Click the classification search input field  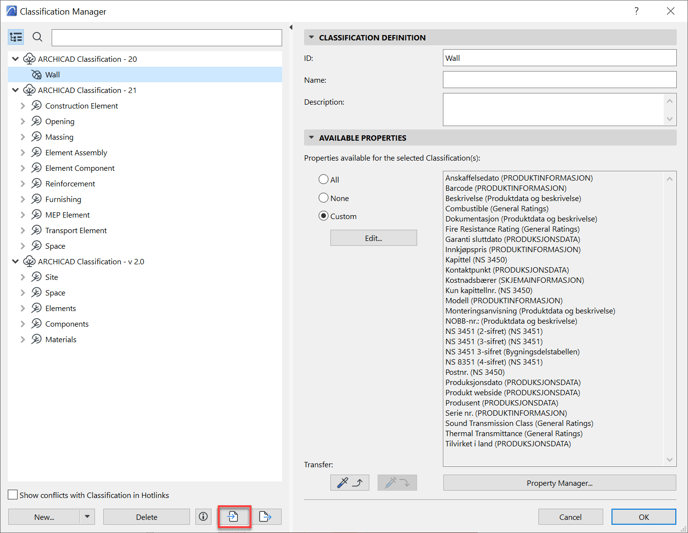click(x=167, y=37)
